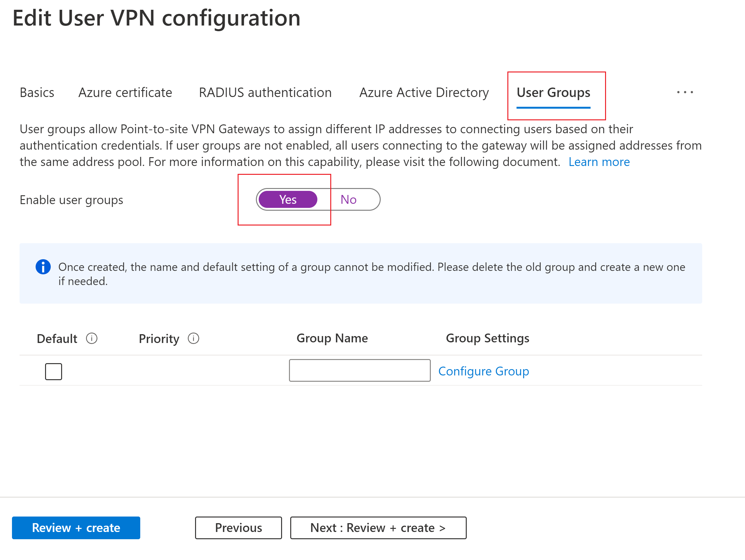Select the User Groups tab

[x=553, y=93]
